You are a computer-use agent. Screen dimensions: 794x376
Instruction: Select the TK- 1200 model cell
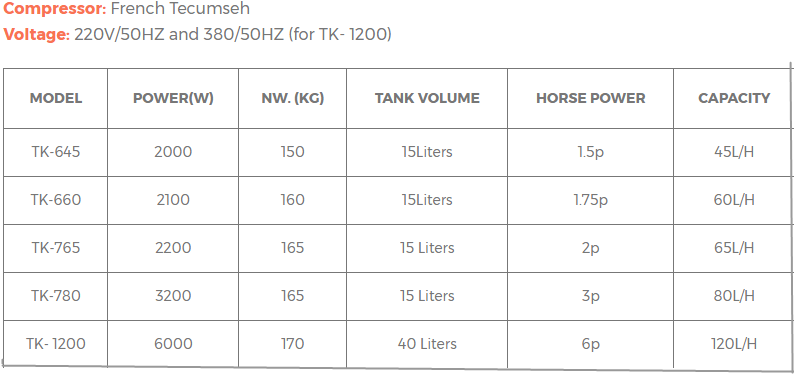pos(56,344)
